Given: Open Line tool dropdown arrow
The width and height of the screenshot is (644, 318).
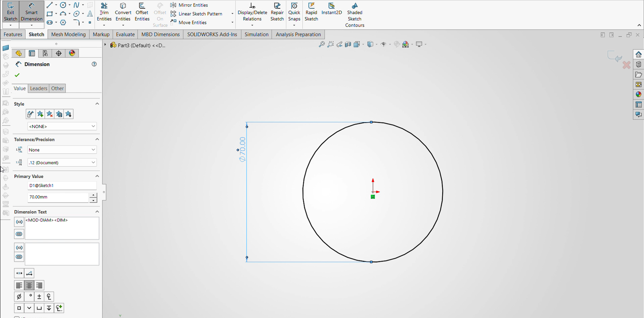Looking at the screenshot, I should (x=56, y=5).
